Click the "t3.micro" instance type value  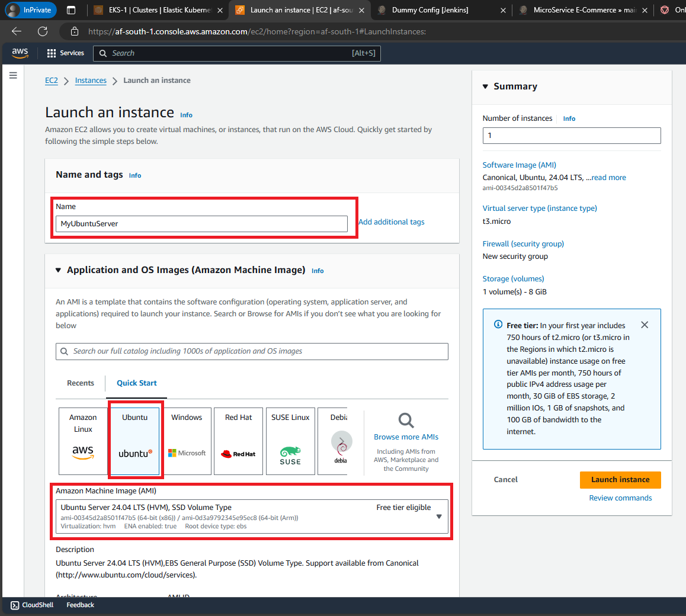click(x=496, y=222)
